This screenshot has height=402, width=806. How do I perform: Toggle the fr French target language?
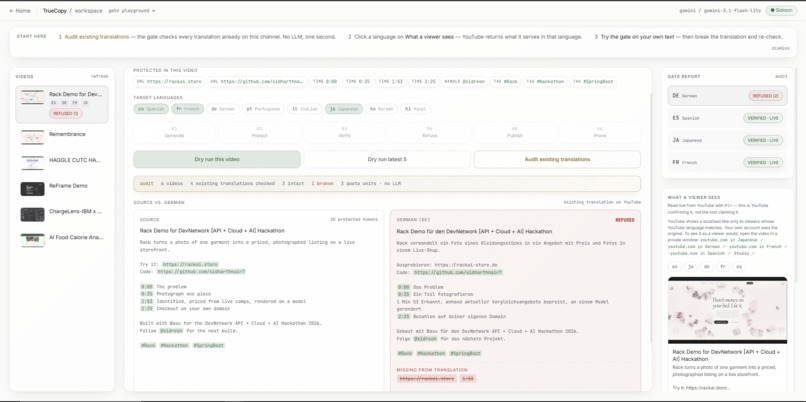(x=188, y=109)
